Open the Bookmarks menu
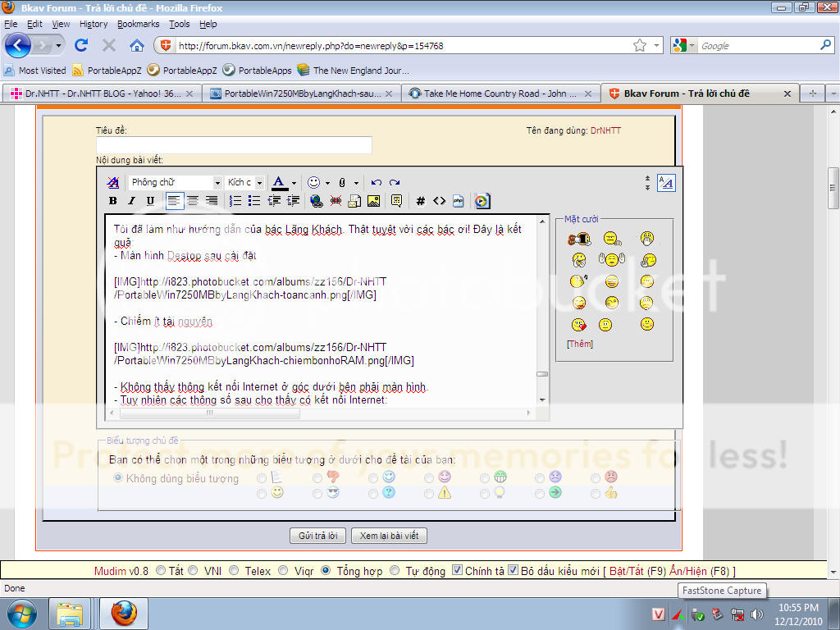Image resolution: width=840 pixels, height=630 pixels. click(138, 24)
